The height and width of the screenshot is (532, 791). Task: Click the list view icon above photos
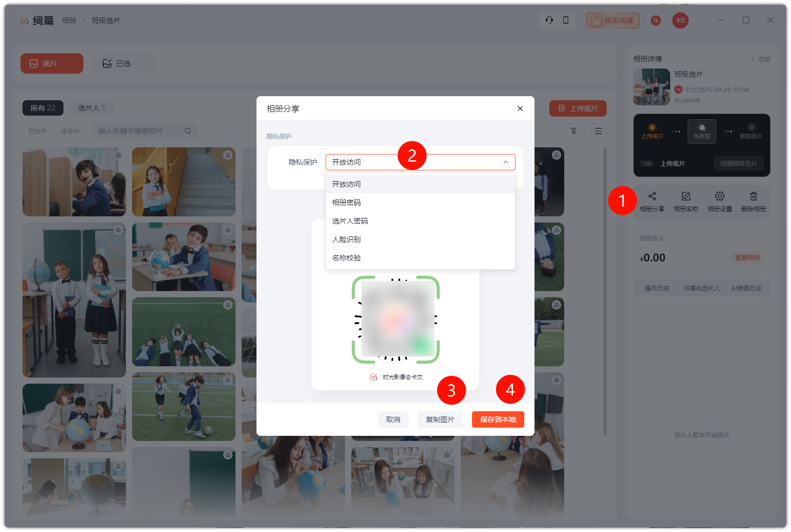click(x=598, y=131)
